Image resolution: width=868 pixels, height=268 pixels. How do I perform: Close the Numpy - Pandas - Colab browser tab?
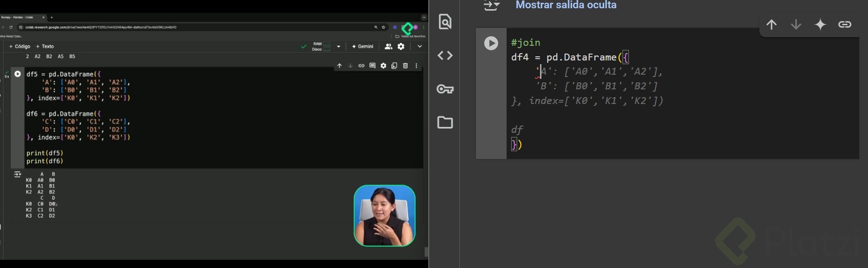pyautogui.click(x=44, y=17)
